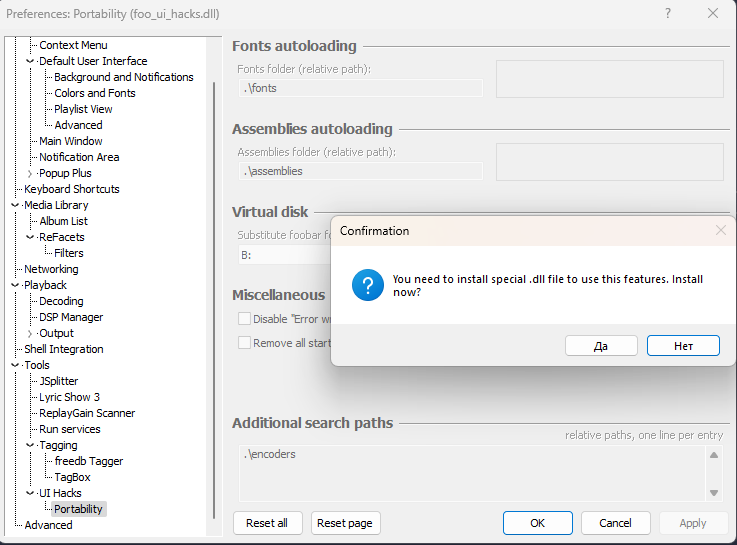Click the 'Reset page' button
Screen dimensions: 737x545
coord(345,523)
